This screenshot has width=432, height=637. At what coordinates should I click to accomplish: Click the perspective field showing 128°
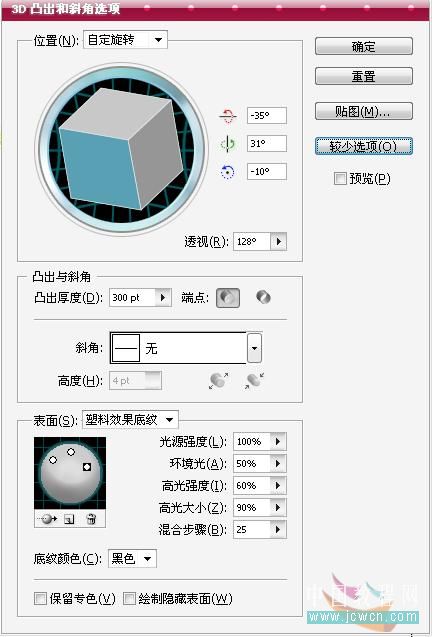click(252, 241)
